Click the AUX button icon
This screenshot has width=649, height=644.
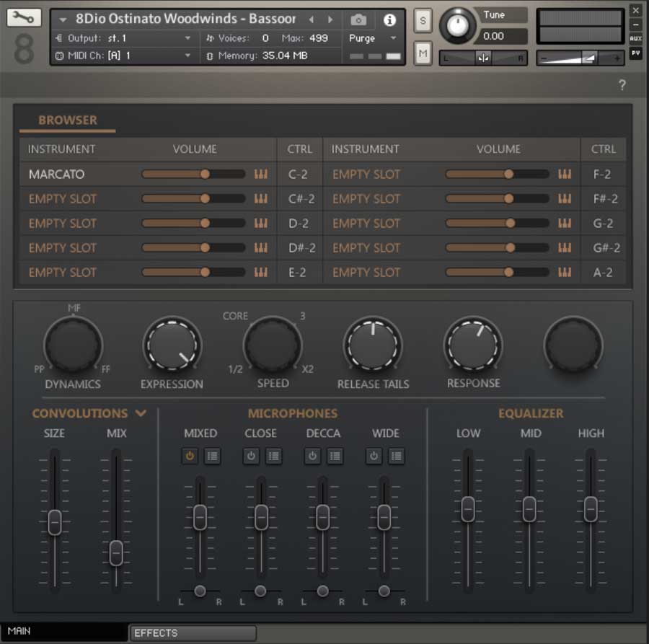[636, 38]
